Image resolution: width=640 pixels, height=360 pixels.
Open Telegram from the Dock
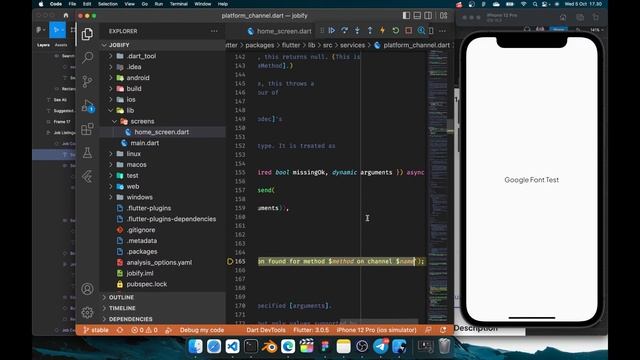click(x=380, y=347)
